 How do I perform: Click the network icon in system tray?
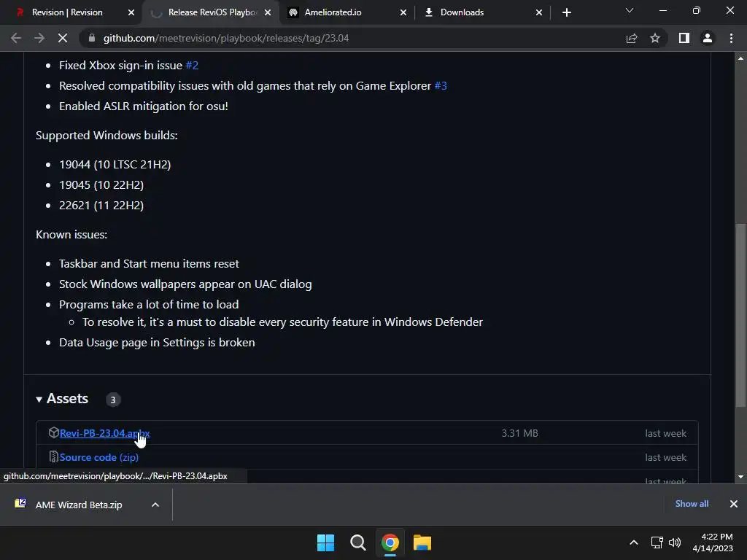(657, 542)
